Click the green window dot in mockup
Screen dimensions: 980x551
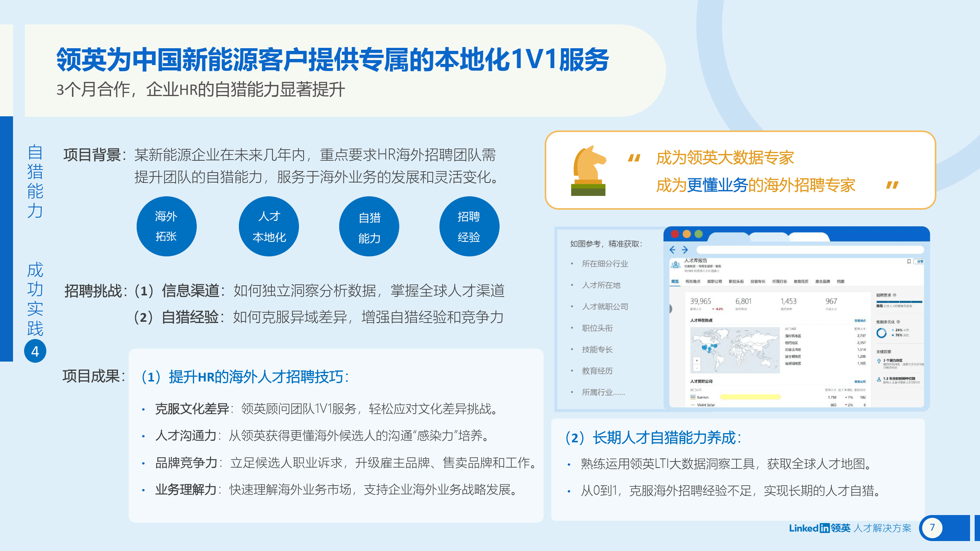click(699, 234)
